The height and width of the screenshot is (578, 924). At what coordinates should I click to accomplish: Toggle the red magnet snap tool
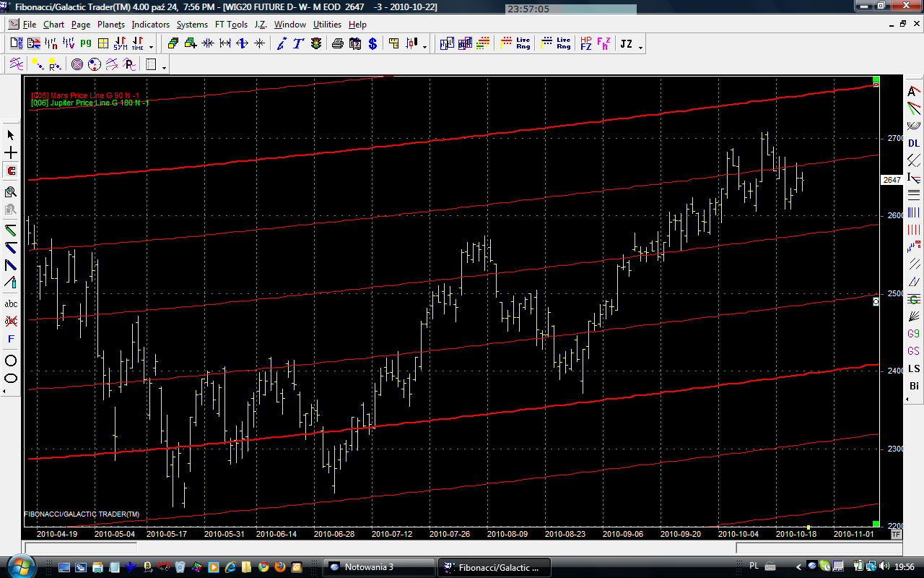pos(11,171)
